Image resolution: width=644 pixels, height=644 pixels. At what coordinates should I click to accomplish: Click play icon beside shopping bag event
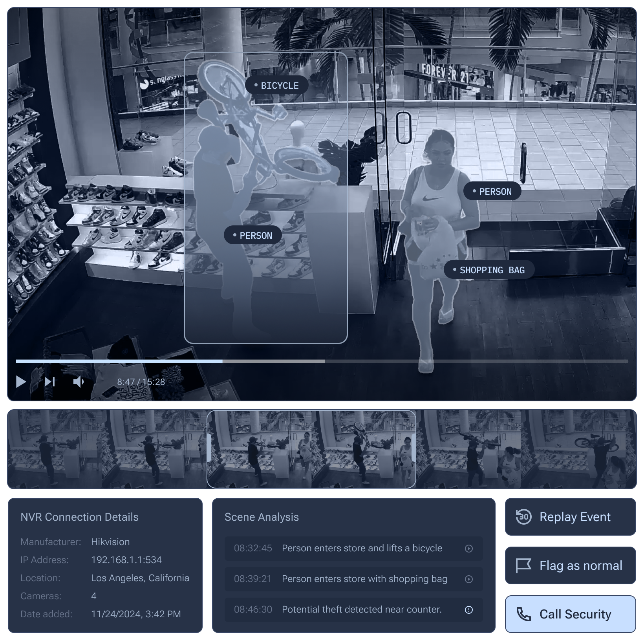click(468, 579)
